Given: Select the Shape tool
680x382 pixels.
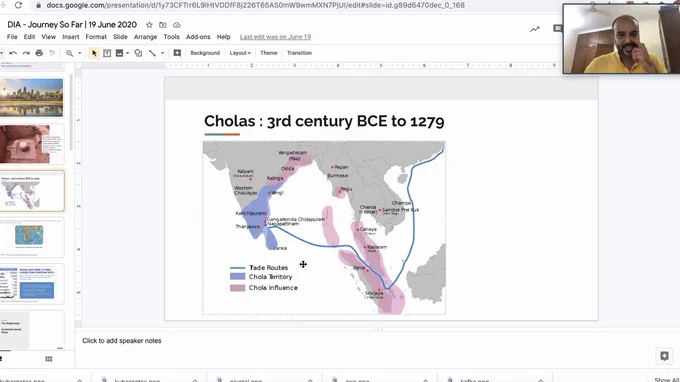Looking at the screenshot, I should 138,53.
